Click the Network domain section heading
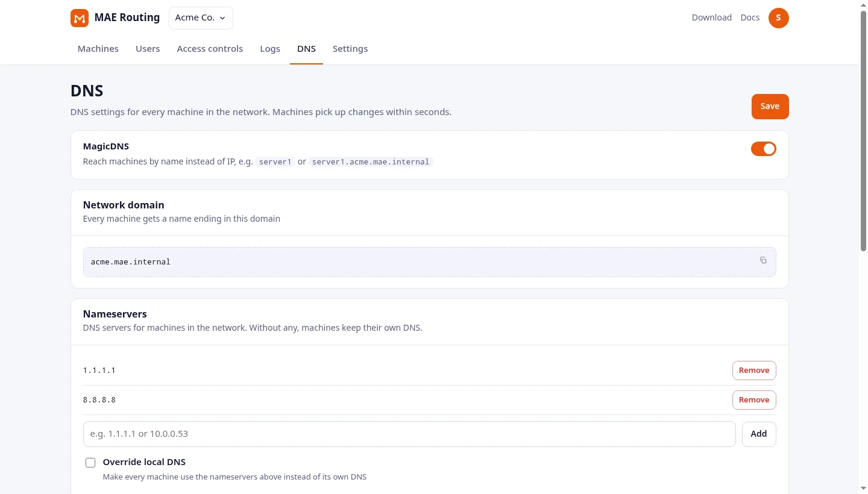The image size is (868, 494). [124, 205]
